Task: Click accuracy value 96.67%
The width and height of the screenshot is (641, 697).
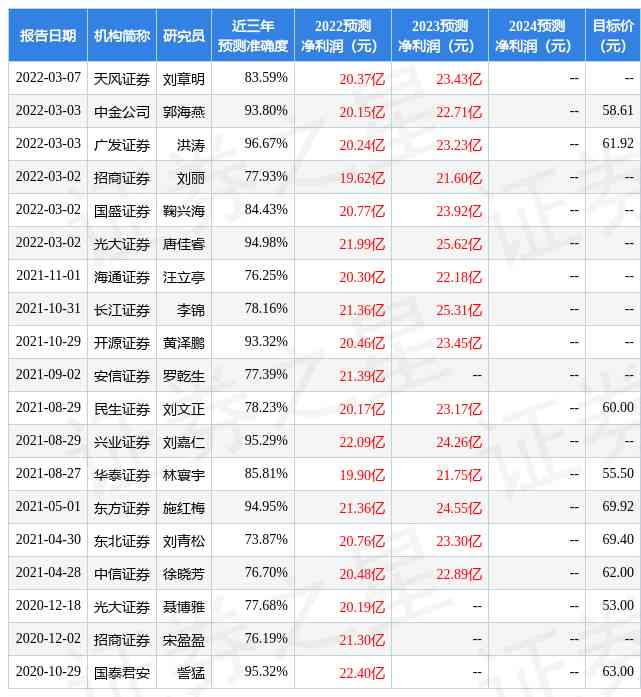Action: click(266, 144)
